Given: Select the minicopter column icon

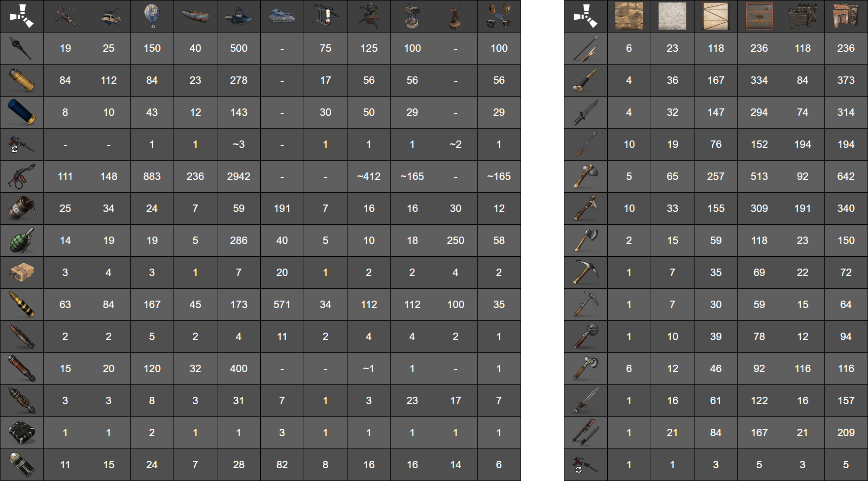Looking at the screenshot, I should coord(65,16).
